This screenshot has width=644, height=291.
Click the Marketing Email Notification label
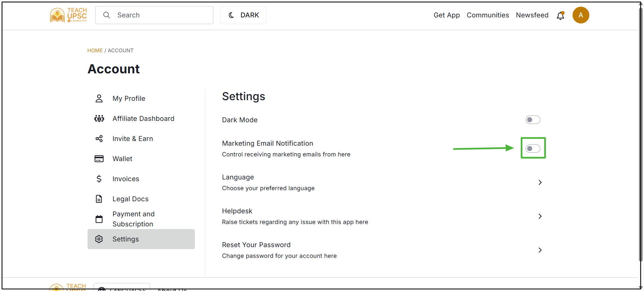point(268,143)
